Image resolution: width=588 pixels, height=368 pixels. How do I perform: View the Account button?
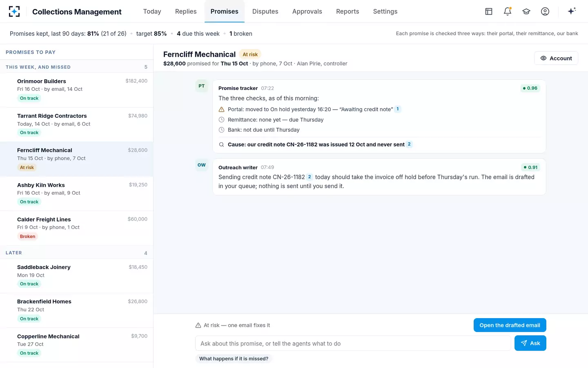click(x=556, y=58)
